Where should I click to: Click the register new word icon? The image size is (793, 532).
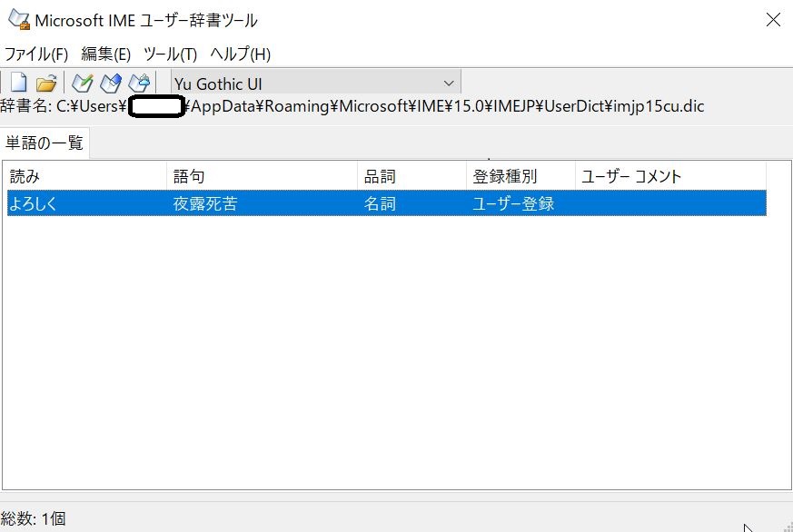point(83,83)
